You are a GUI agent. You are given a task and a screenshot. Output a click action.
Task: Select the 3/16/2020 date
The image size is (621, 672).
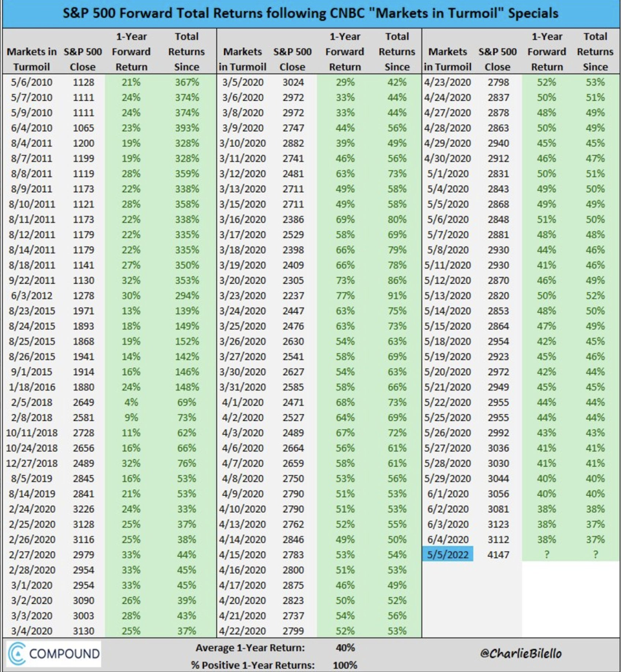tap(243, 219)
